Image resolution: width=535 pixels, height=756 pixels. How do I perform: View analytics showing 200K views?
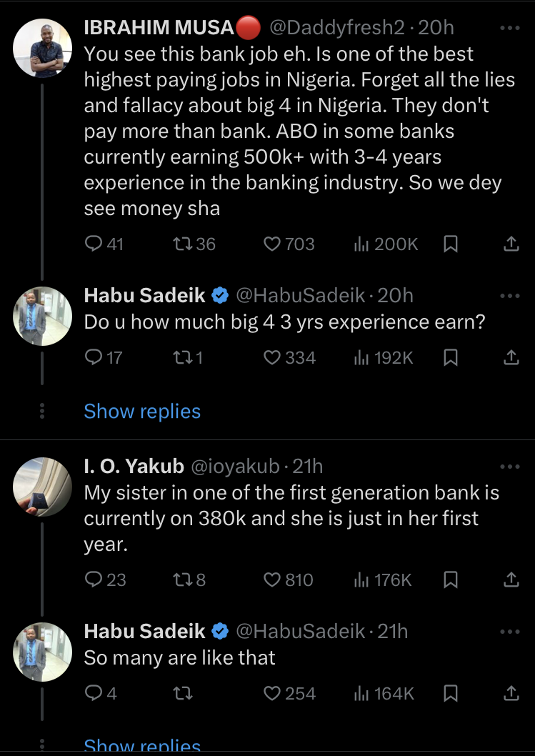[x=386, y=244]
